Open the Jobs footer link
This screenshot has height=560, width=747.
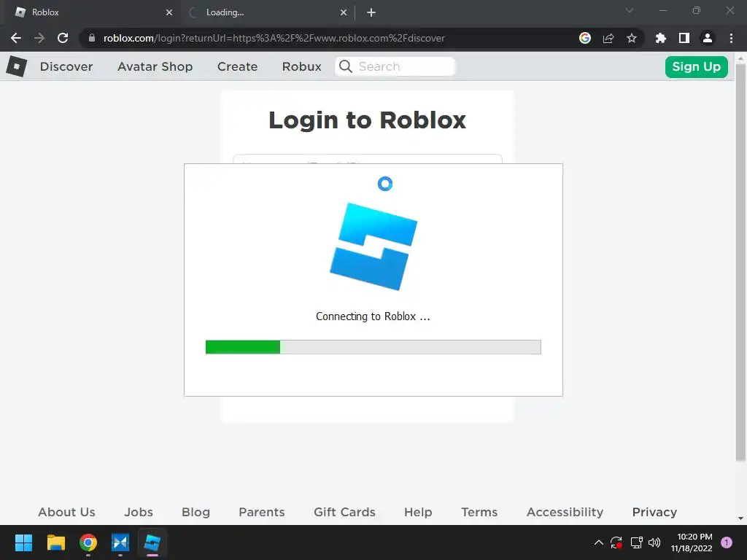[139, 512]
